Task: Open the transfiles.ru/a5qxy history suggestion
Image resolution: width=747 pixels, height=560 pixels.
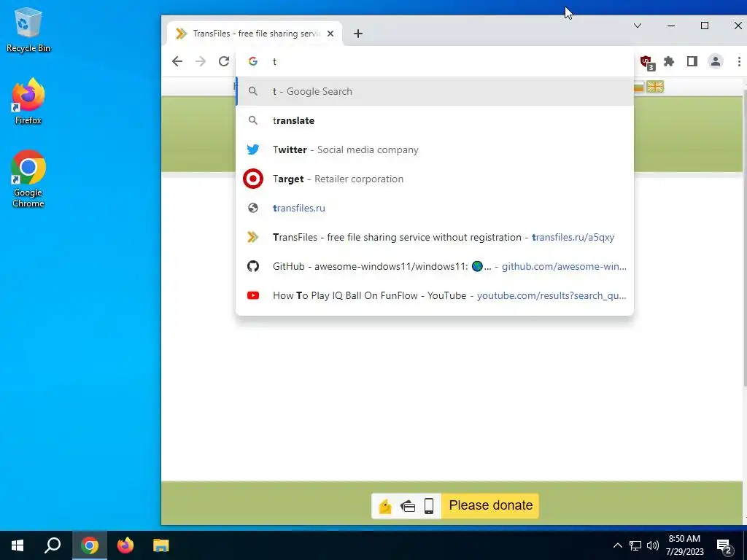Action: click(435, 237)
